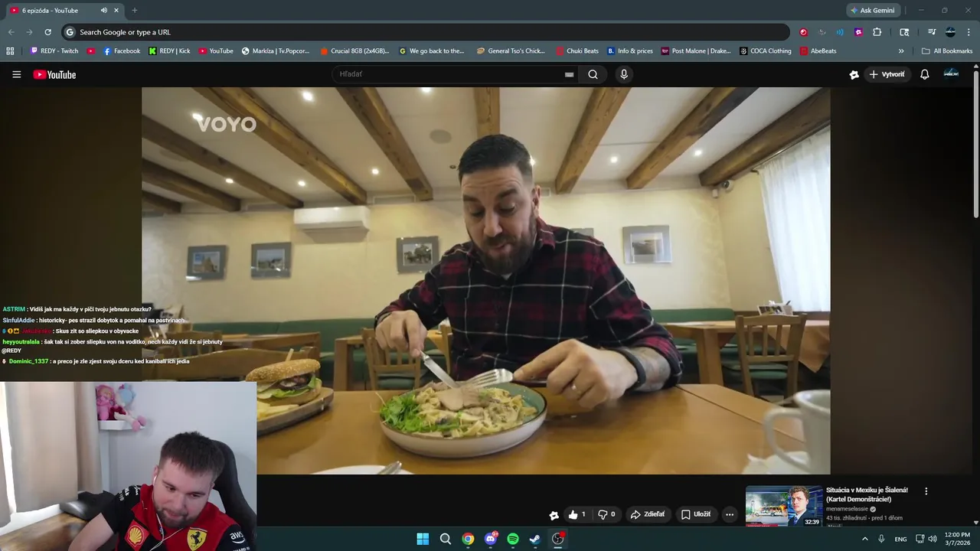Image resolution: width=980 pixels, height=551 pixels.
Task: Go back in Chrome navigation
Action: point(11,32)
